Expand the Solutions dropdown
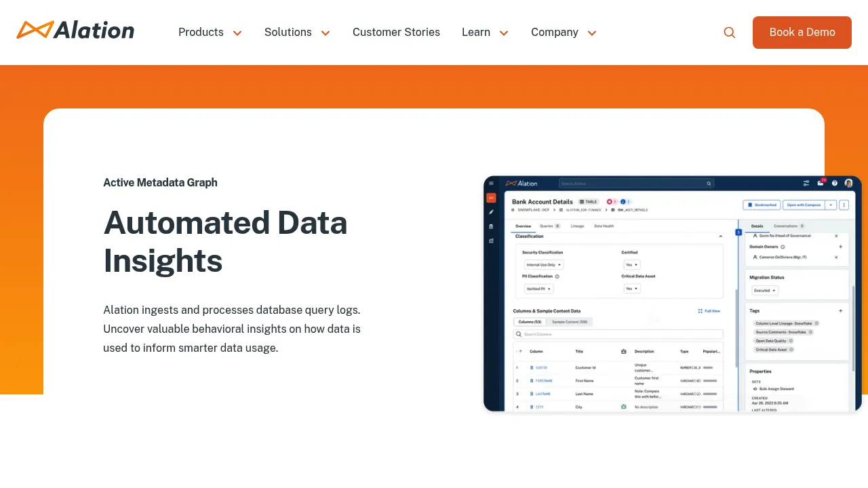 [x=297, y=33]
